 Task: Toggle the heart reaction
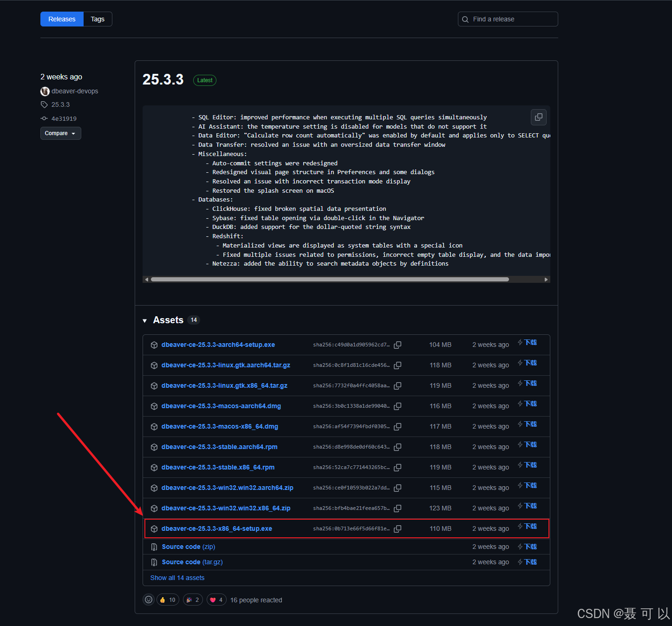coord(216,600)
